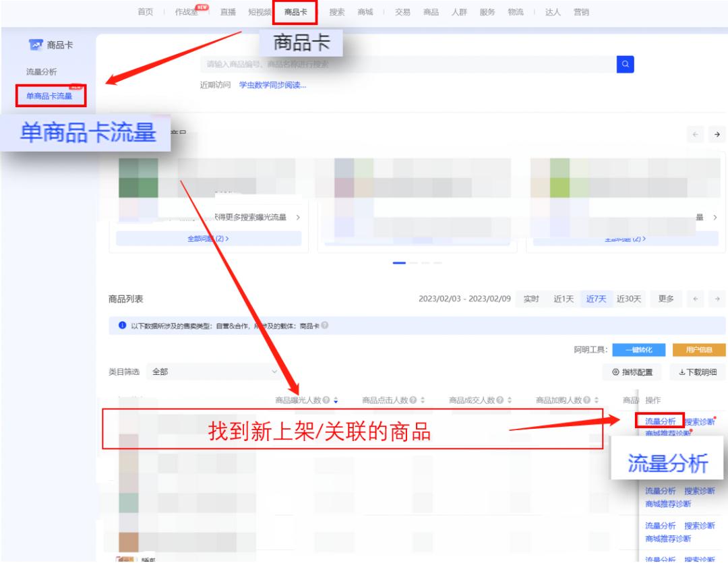
Task: Switch to the 达人 navigation item
Action: pos(554,11)
